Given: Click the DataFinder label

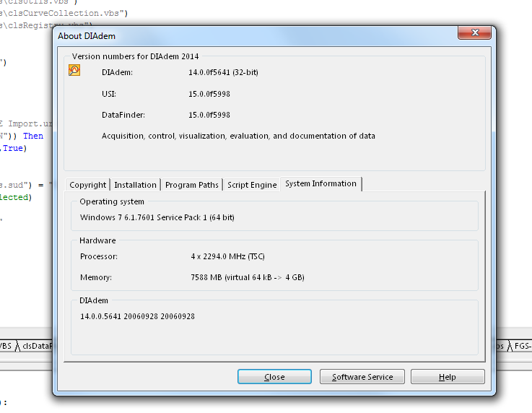Looking at the screenshot, I should pyautogui.click(x=123, y=115).
